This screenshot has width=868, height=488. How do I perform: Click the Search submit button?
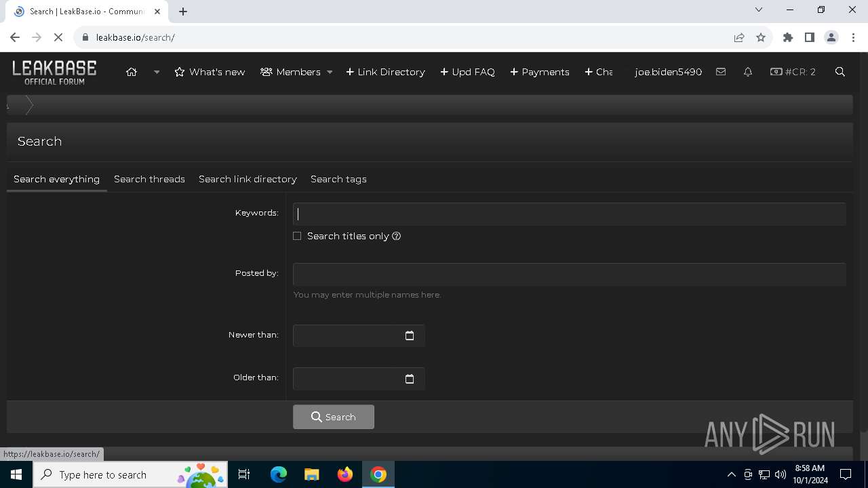334,417
